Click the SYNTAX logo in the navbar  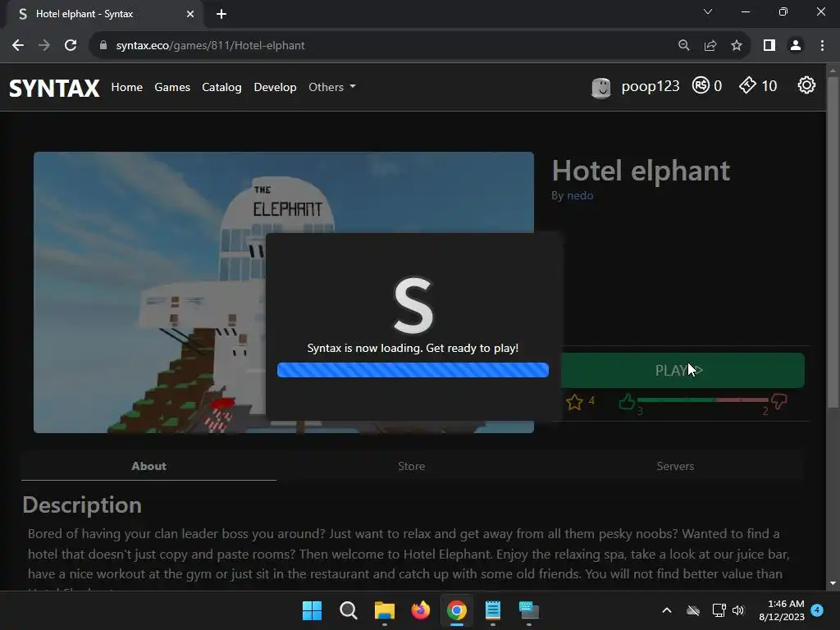(x=54, y=88)
